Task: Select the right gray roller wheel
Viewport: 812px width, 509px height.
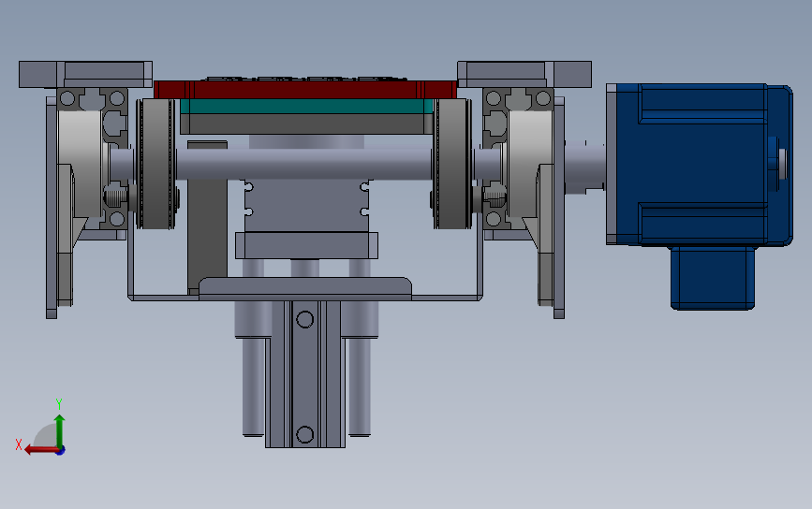Action: tap(452, 164)
